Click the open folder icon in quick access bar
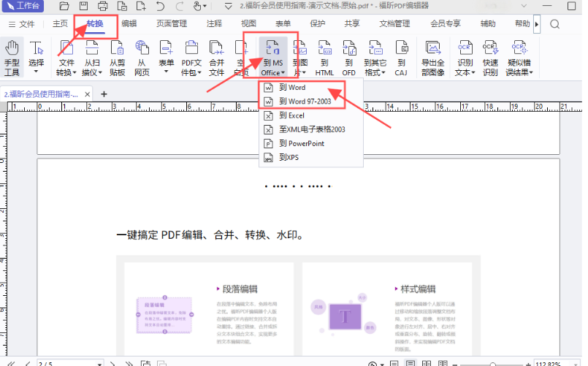This screenshot has width=588, height=366. (x=64, y=6)
